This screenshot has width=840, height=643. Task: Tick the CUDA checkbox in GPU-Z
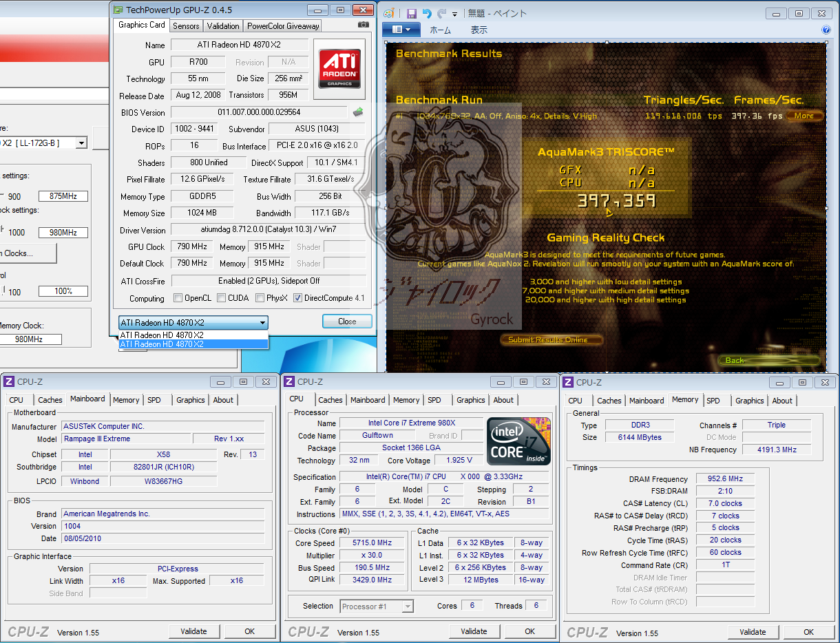pos(222,298)
